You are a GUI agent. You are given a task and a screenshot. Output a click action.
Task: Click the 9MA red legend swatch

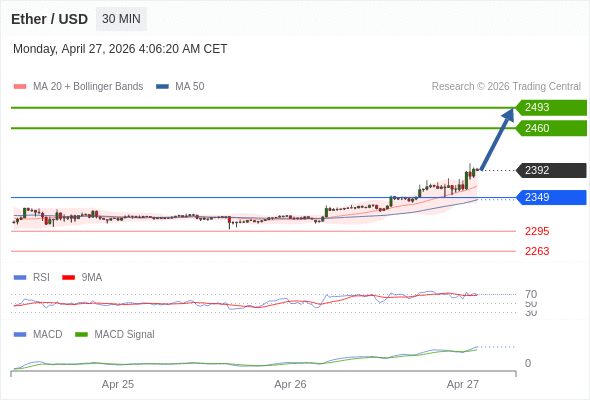tap(68, 278)
